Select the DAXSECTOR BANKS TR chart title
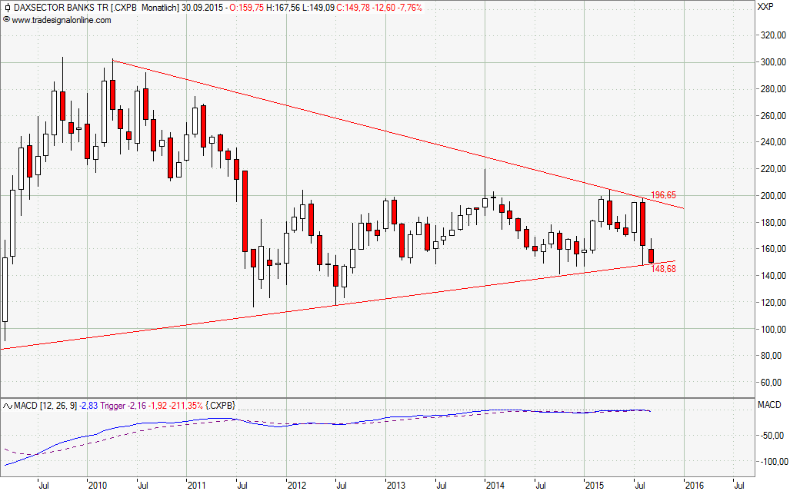Viewport: 800px width, 491px height. 62,7
